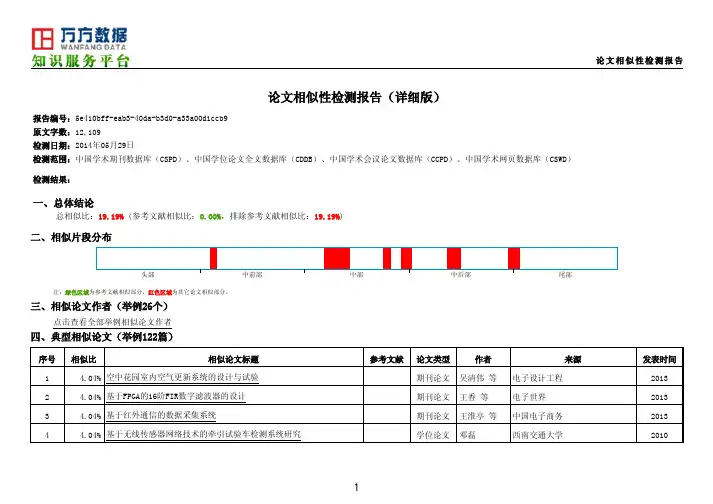The width and height of the screenshot is (713, 504).
Task: Click the 知识服务平台 green banner
Action: point(78,61)
